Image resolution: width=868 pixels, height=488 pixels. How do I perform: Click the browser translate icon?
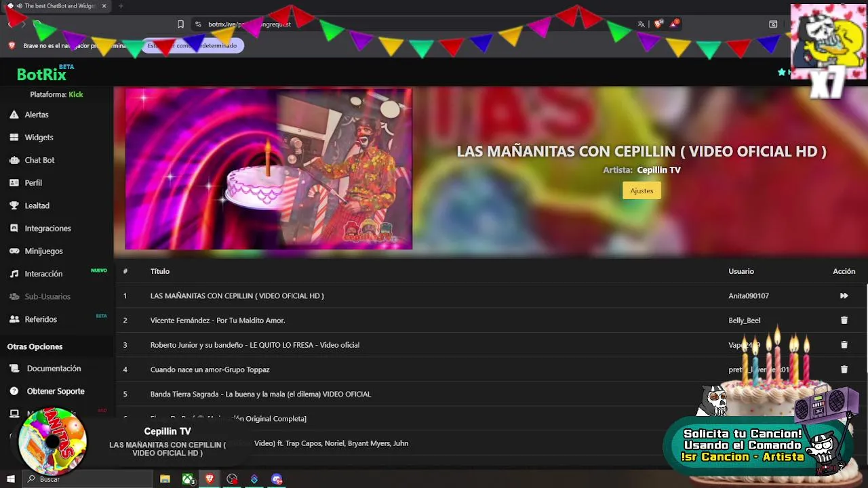[x=641, y=24]
